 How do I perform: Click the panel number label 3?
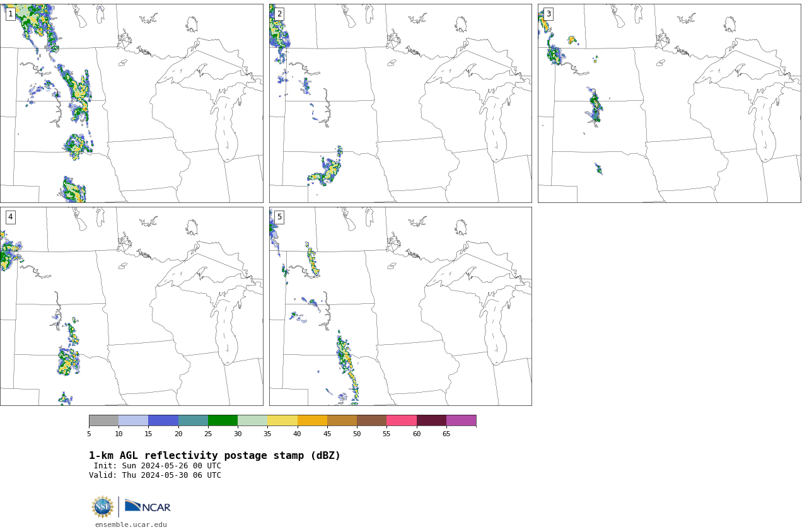click(548, 14)
